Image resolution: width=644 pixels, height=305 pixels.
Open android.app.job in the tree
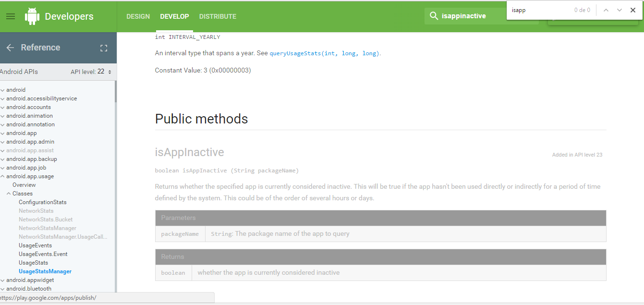coord(26,168)
